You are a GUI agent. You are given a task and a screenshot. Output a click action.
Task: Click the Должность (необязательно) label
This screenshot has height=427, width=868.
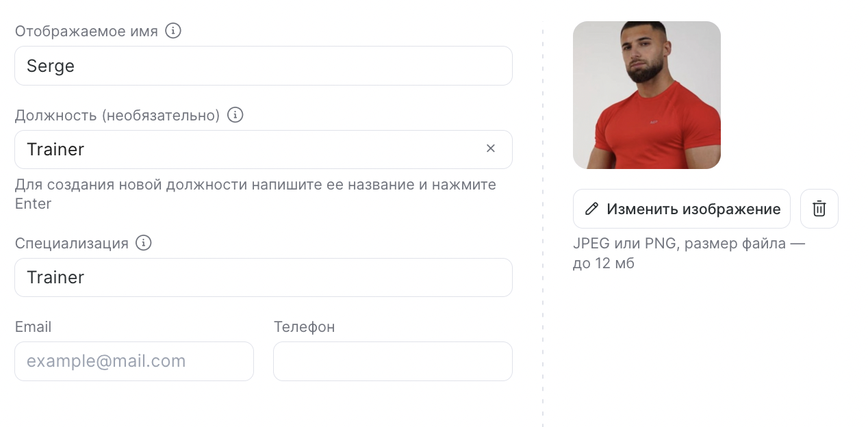tap(117, 116)
